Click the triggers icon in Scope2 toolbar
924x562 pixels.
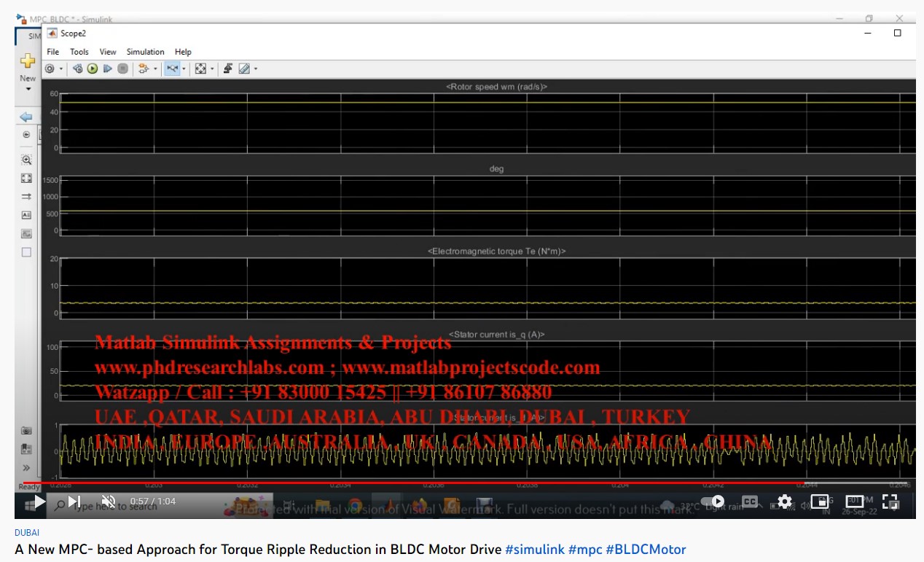pyautogui.click(x=228, y=69)
